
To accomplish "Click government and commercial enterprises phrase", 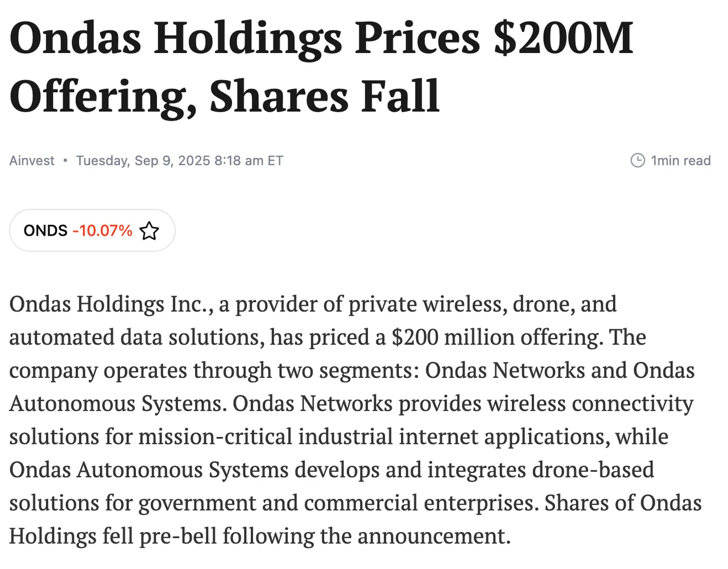I will pos(338,503).
